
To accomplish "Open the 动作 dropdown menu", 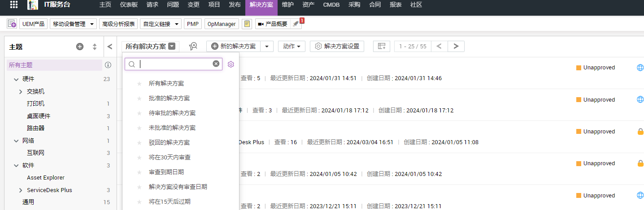I will (x=294, y=46).
